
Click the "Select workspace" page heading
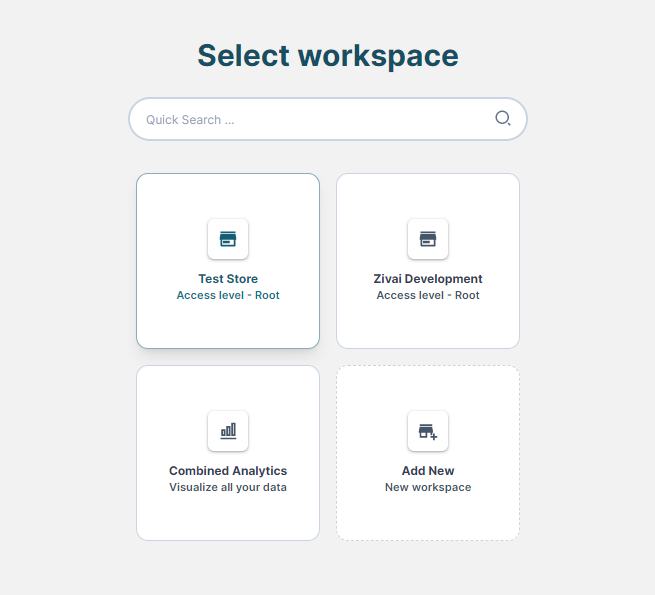pos(328,56)
